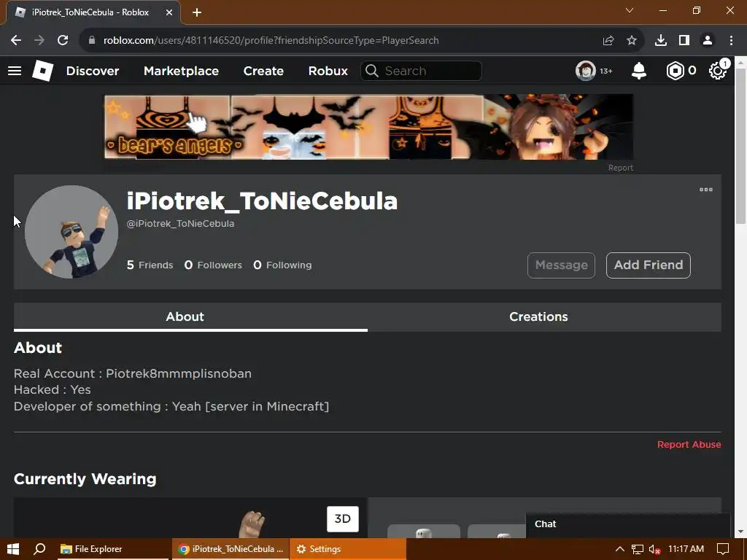
Task: Open the Robux balance icon
Action: pos(675,71)
